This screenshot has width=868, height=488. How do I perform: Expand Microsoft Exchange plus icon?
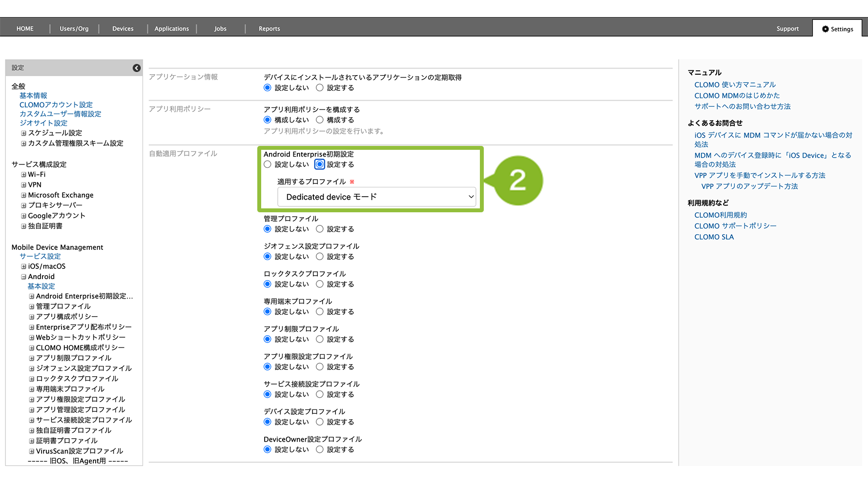[23, 195]
